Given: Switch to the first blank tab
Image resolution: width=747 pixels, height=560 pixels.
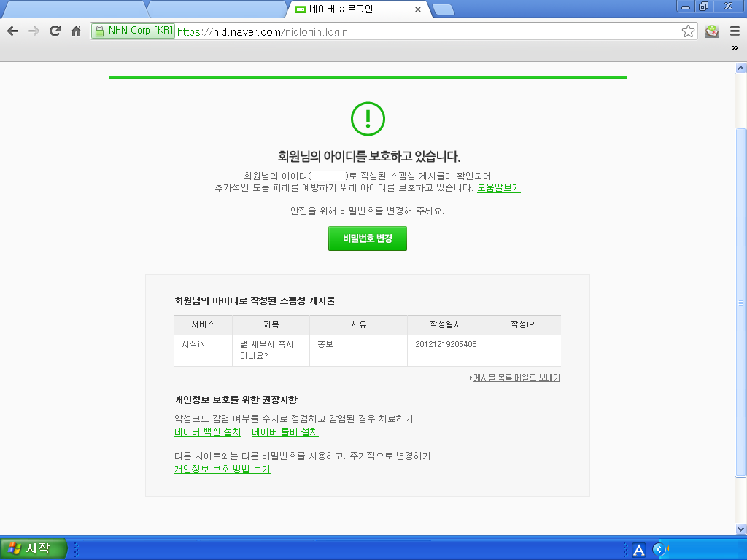Looking at the screenshot, I should point(73,9).
